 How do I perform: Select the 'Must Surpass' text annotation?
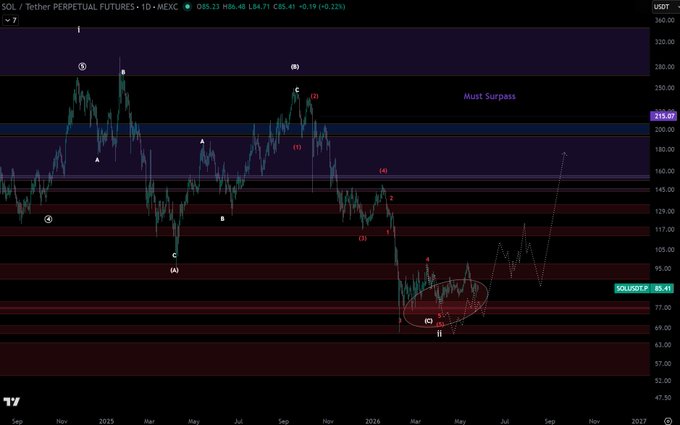pos(490,96)
